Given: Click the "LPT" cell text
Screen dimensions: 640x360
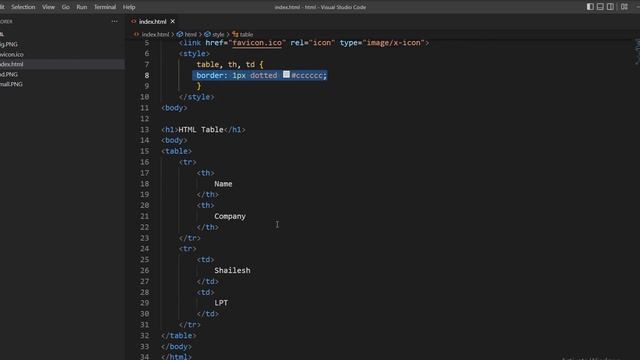Looking at the screenshot, I should (x=221, y=303).
